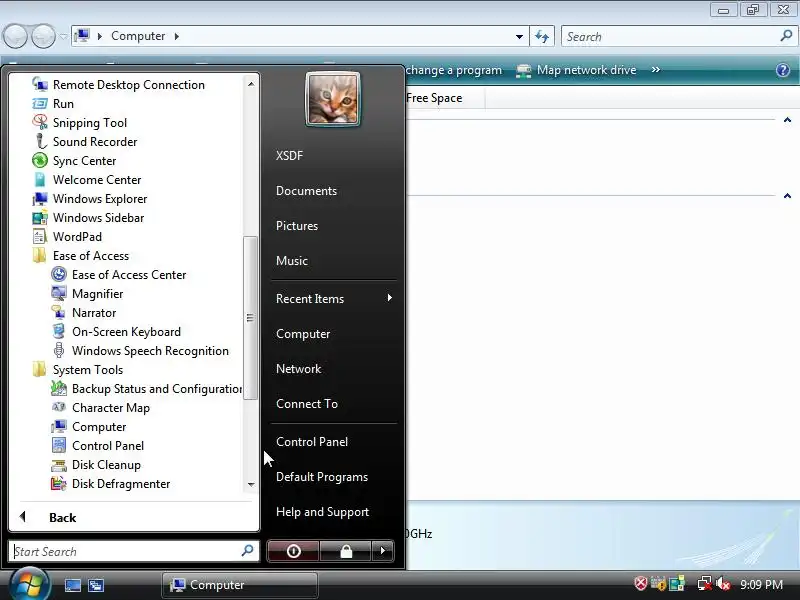Click the Start menu power button
The width and height of the screenshot is (800, 600).
point(293,551)
